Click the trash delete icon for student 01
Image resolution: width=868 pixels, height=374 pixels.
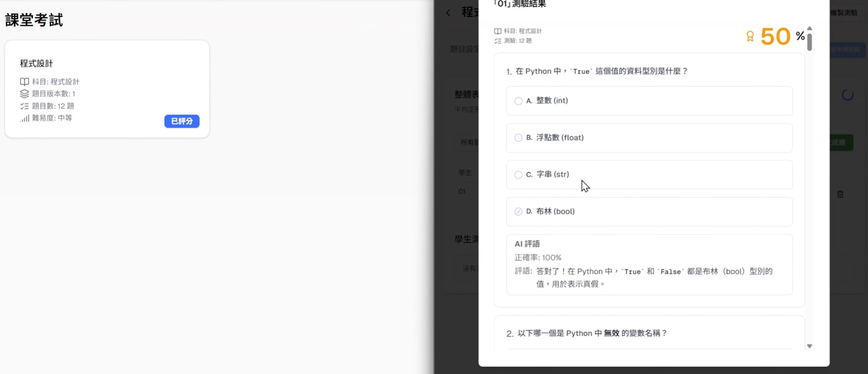[840, 194]
